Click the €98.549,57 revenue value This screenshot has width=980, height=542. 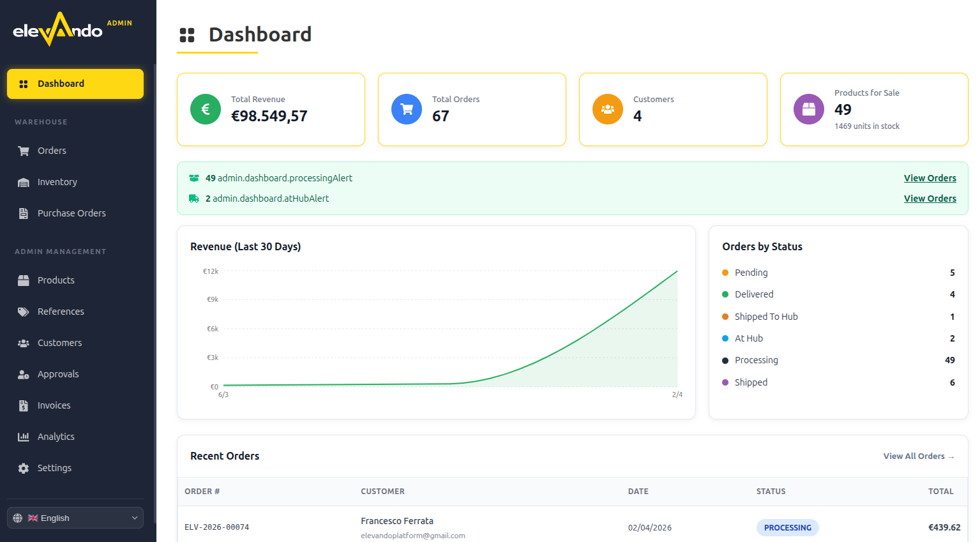[269, 116]
